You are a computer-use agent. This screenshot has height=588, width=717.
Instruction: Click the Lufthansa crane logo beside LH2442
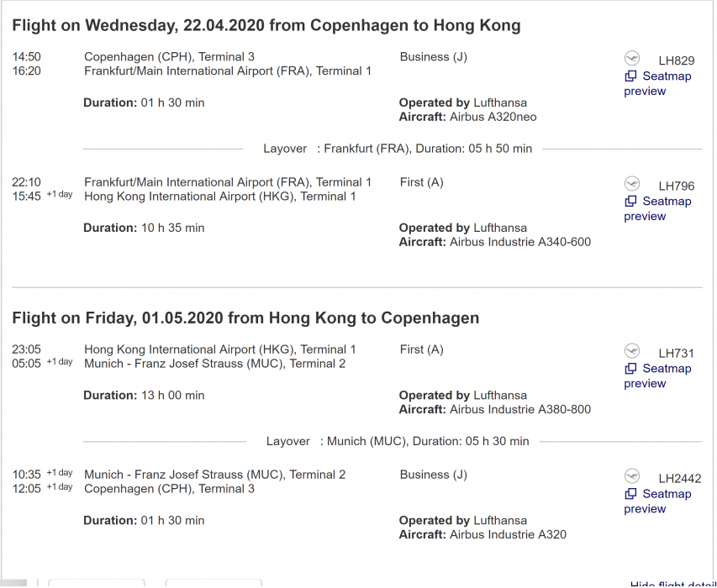click(632, 476)
